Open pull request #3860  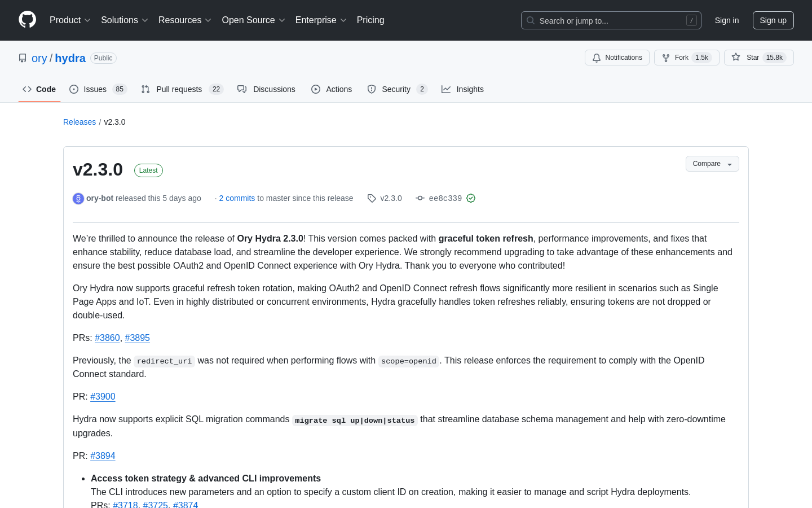coord(107,338)
